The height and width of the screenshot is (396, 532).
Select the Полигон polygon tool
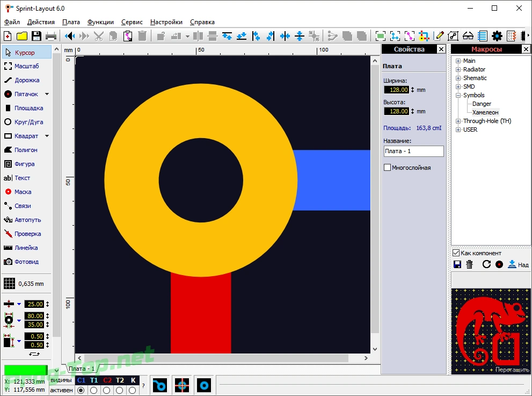click(27, 150)
